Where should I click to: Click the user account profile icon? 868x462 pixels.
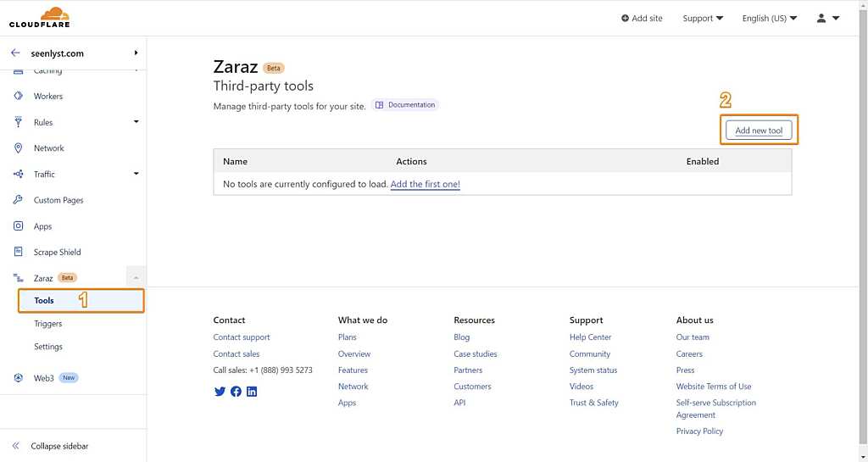point(821,19)
